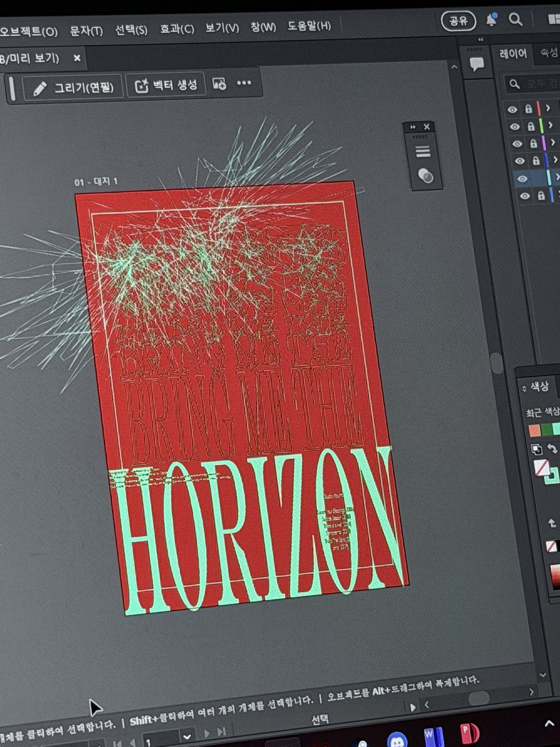The width and height of the screenshot is (560, 747).
Task: Open the 선택(S) menu
Action: point(131,30)
